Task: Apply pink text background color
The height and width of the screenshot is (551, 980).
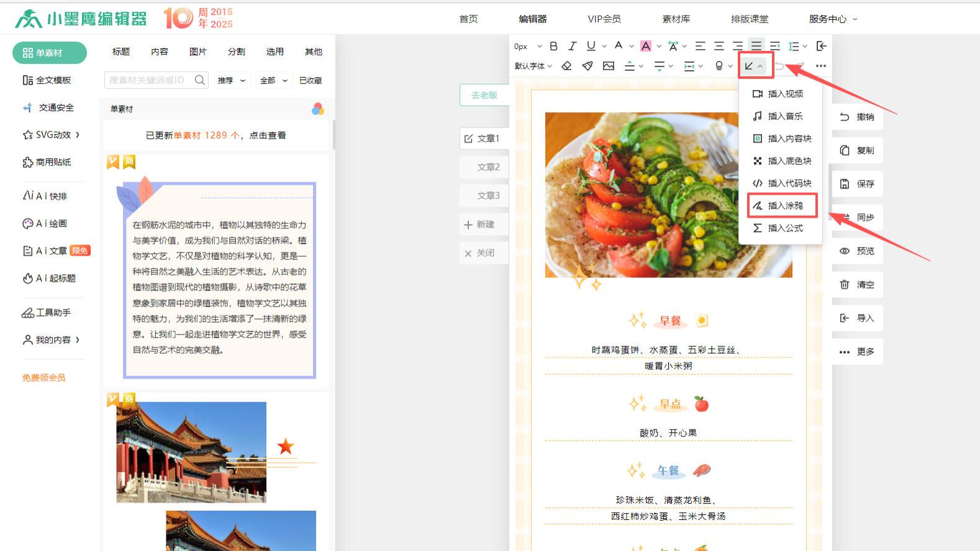Action: 646,46
